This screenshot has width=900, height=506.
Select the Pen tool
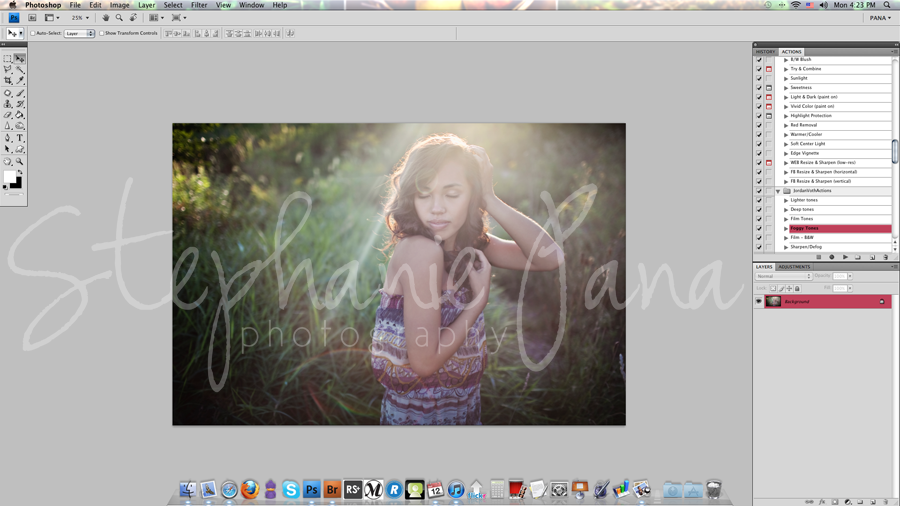7,138
